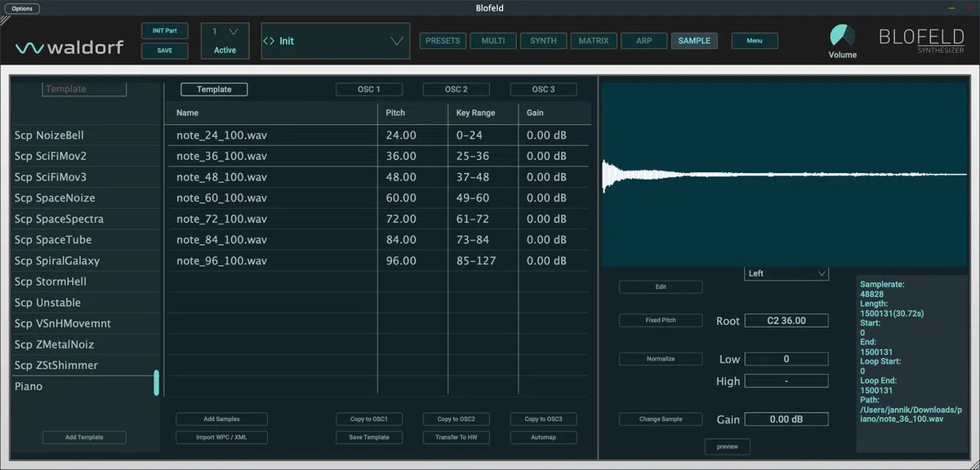980x470 pixels.
Task: Expand the part number selector
Action: [x=233, y=32]
